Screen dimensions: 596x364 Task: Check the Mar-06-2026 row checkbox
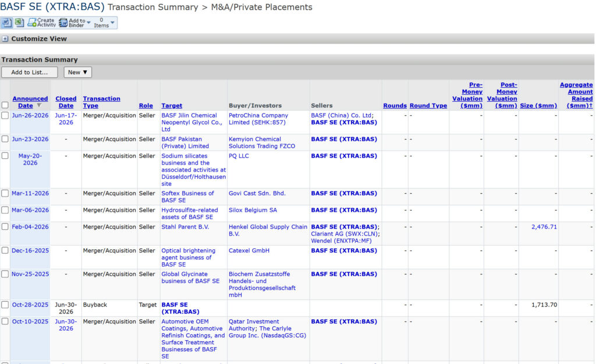coord(5,210)
